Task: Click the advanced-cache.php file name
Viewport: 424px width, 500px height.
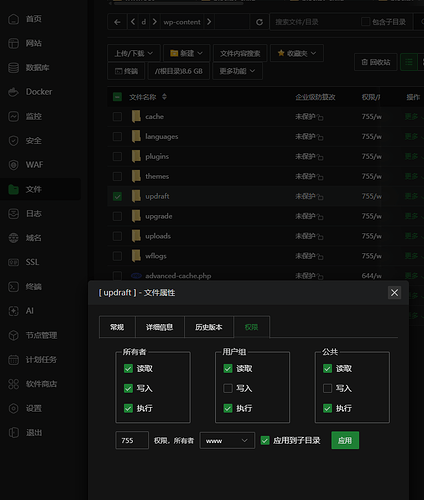Action: (x=178, y=276)
